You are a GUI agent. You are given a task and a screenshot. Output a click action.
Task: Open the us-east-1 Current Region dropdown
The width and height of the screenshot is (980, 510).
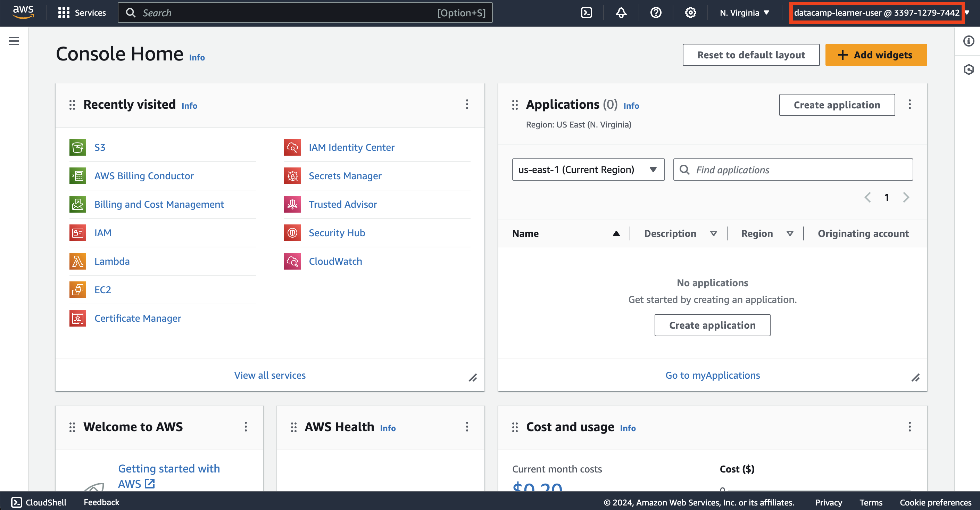(x=588, y=170)
